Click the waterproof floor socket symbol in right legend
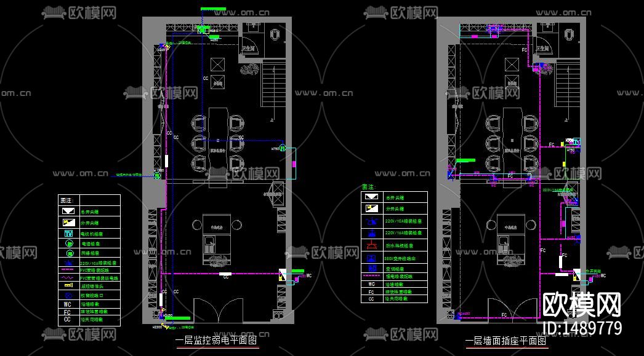Image resolution: width=644 pixels, height=356 pixels. click(371, 244)
